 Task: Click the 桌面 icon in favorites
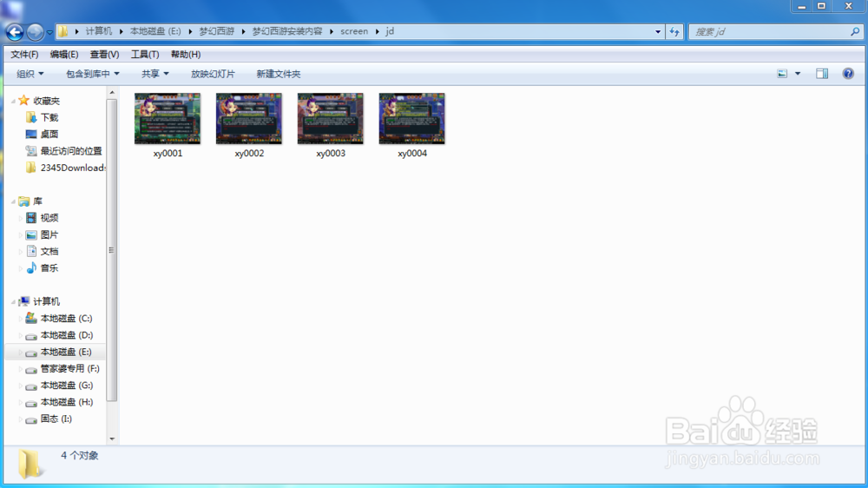31,134
